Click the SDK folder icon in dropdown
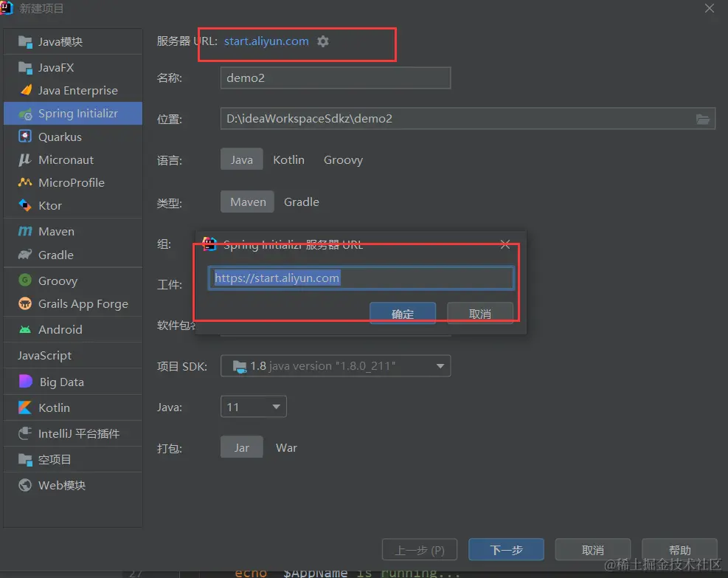The image size is (728, 578). coord(240,367)
